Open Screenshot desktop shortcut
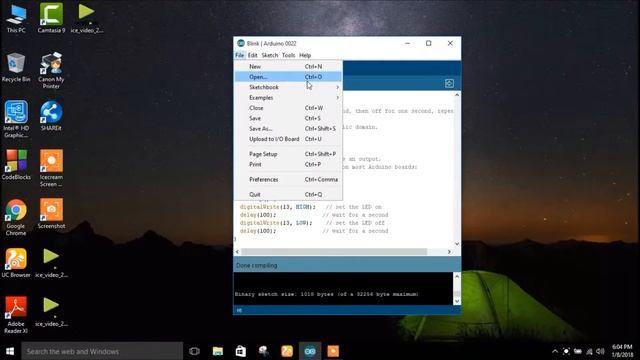Screen dimensions: 640x360 tap(51, 214)
